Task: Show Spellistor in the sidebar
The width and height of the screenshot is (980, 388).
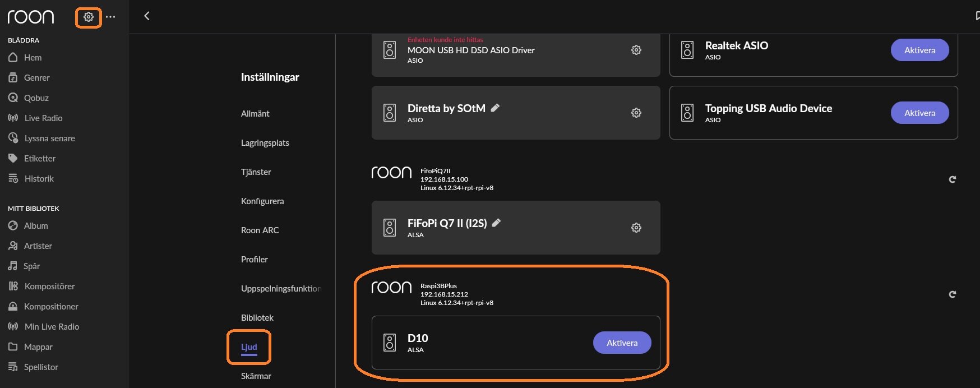Action: click(41, 367)
